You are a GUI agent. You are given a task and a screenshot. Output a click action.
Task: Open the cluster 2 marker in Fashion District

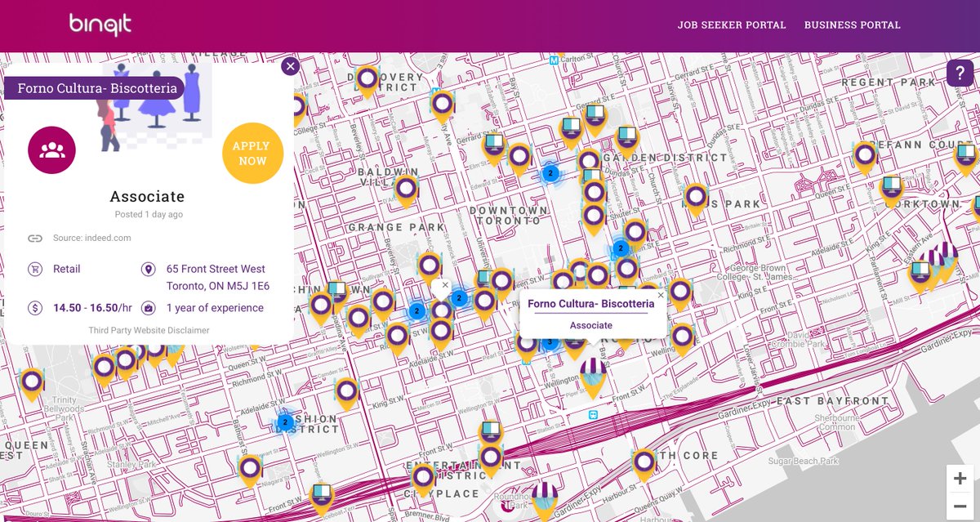click(x=284, y=422)
